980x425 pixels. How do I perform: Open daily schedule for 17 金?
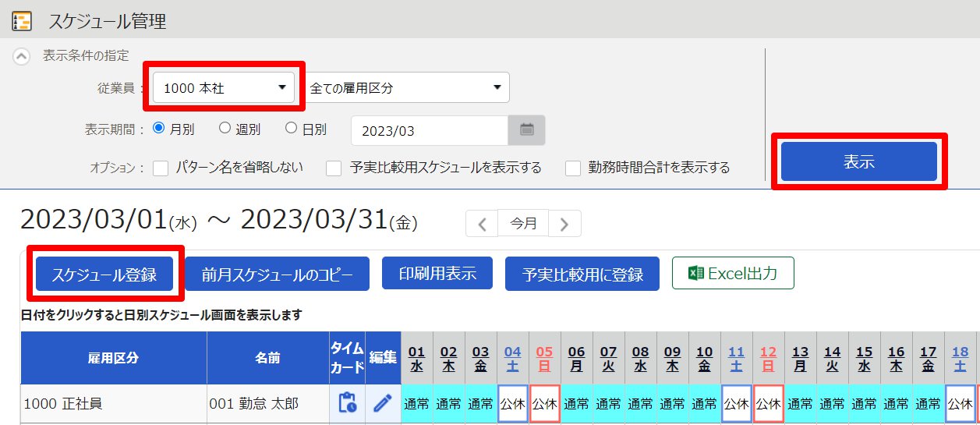(x=929, y=358)
